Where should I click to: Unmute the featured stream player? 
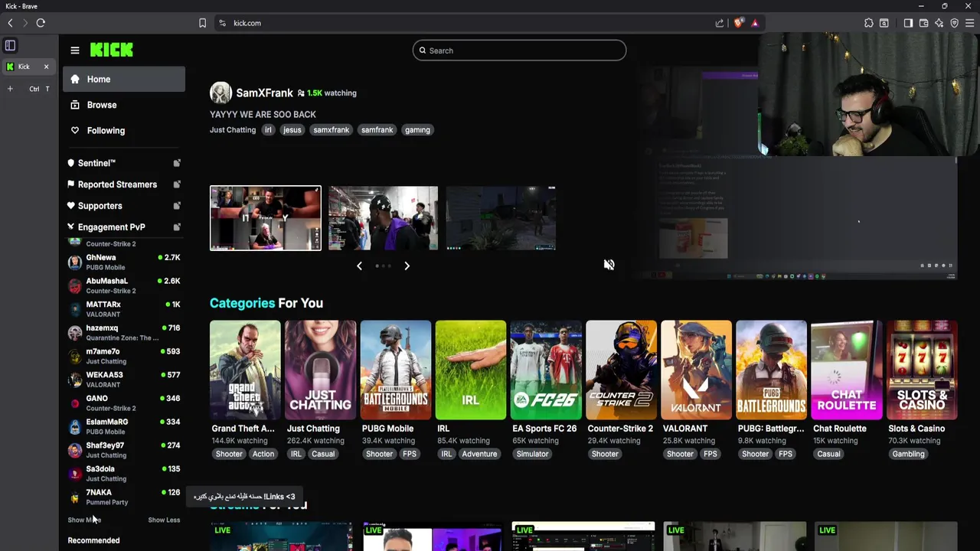(x=609, y=265)
